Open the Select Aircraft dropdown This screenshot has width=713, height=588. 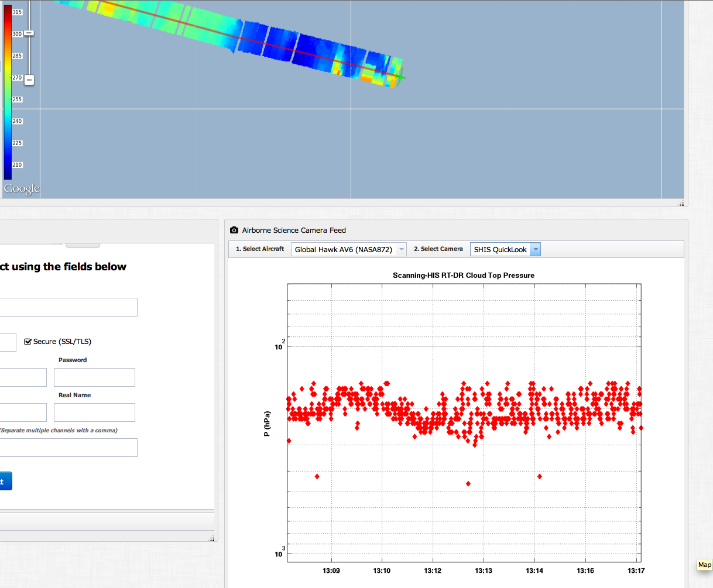click(x=348, y=250)
